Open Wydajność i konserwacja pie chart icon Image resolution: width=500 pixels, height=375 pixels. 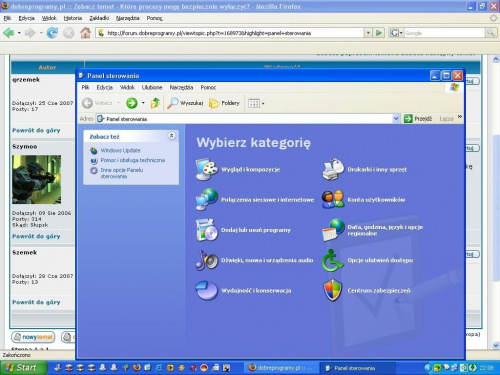[207, 290]
